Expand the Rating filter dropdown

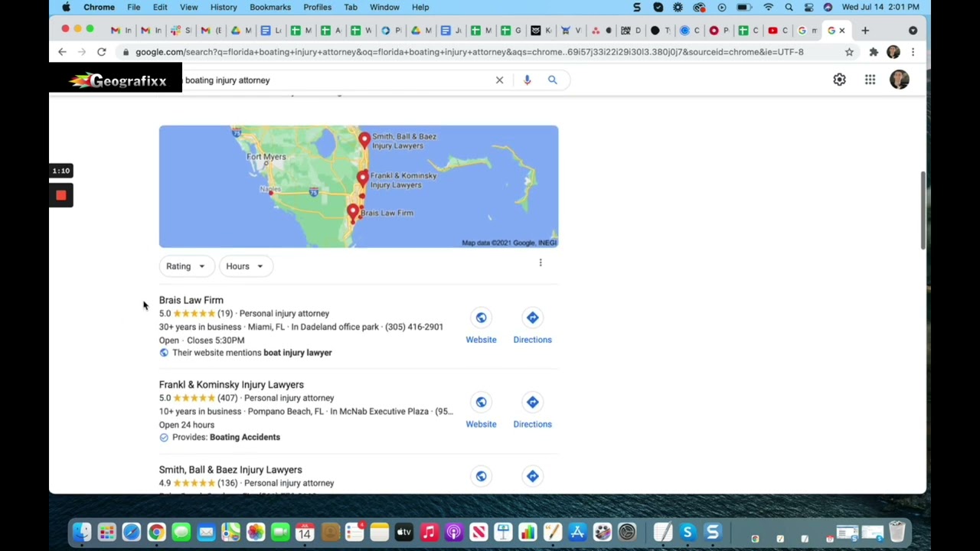[186, 266]
